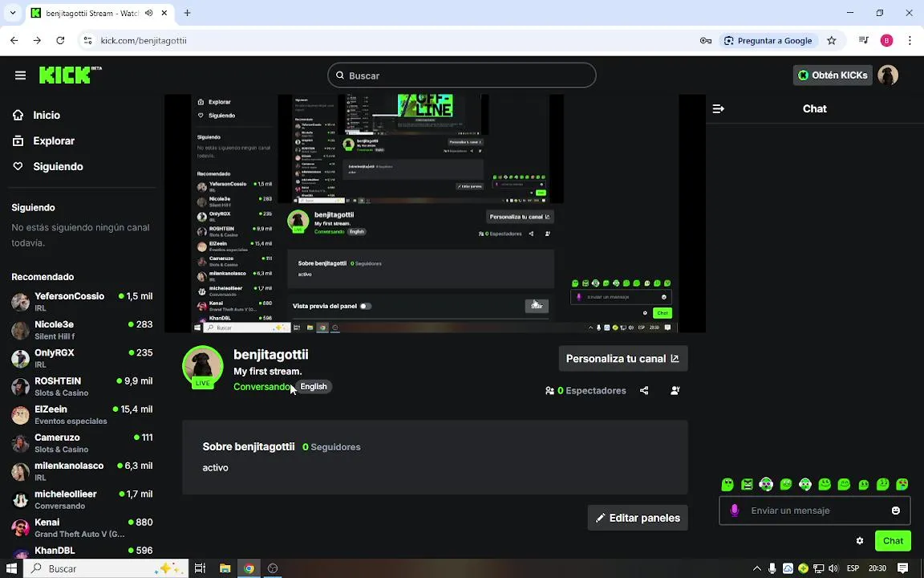
Task: Type in Enviar un mensaje field
Action: tap(814, 511)
